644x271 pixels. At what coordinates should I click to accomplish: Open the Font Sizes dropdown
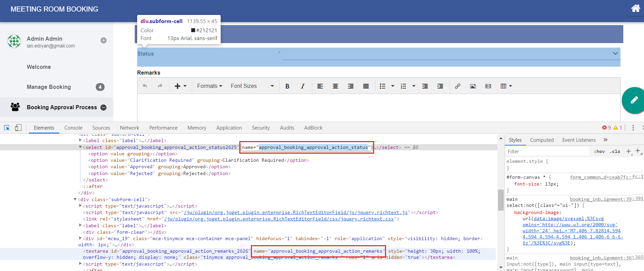click(x=252, y=86)
